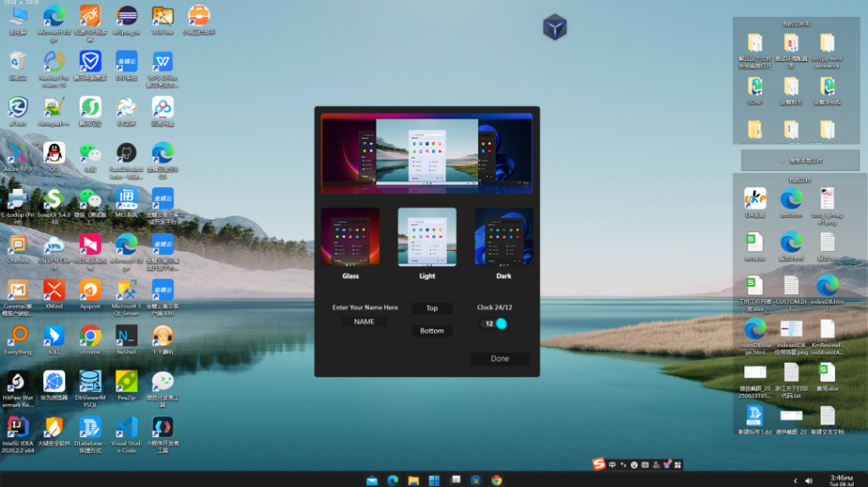Open the XMind desktop shortcut
This screenshot has height=487, width=868.
(x=54, y=291)
